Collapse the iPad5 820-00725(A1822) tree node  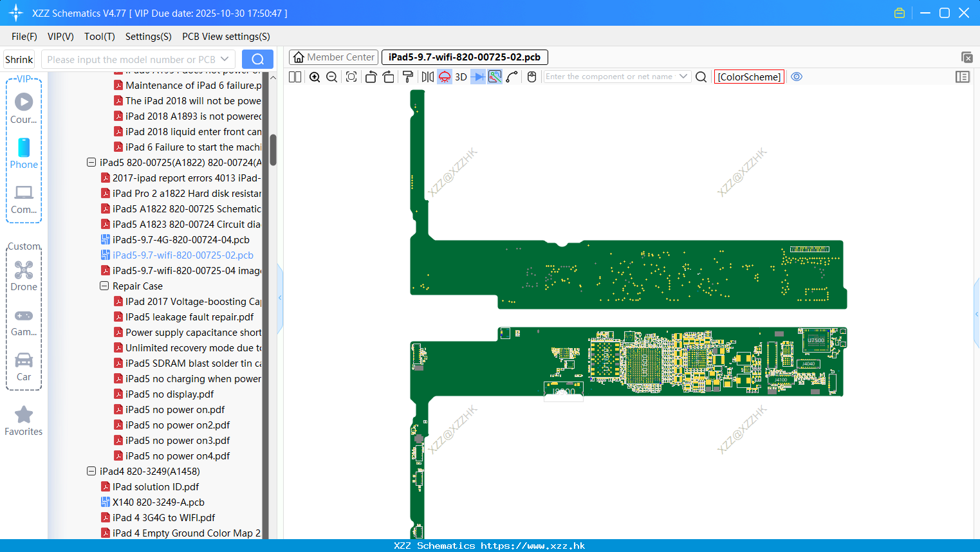[91, 163]
